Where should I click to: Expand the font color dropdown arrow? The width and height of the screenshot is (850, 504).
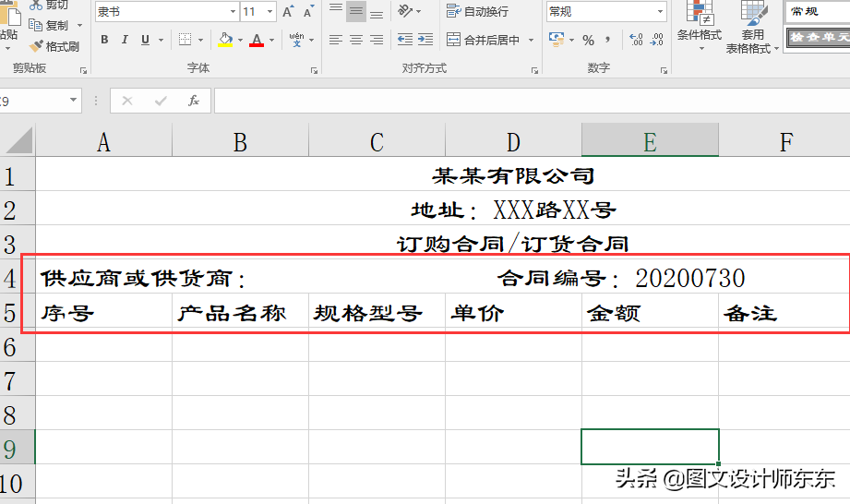click(271, 40)
